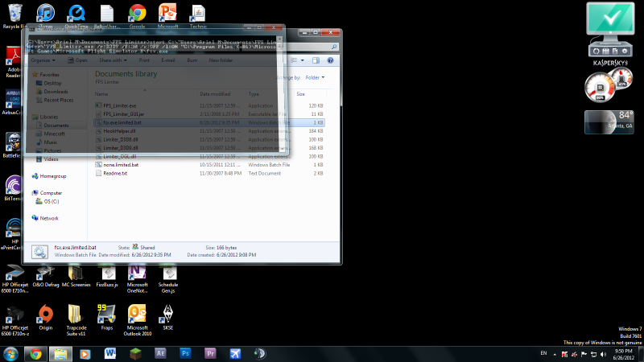Click the Kaspersky green checkmark monitor

pyautogui.click(x=610, y=19)
